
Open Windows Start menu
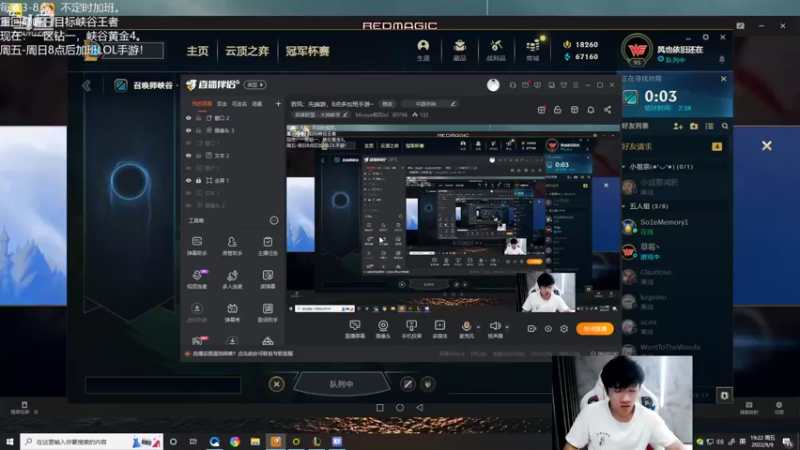pos(10,441)
